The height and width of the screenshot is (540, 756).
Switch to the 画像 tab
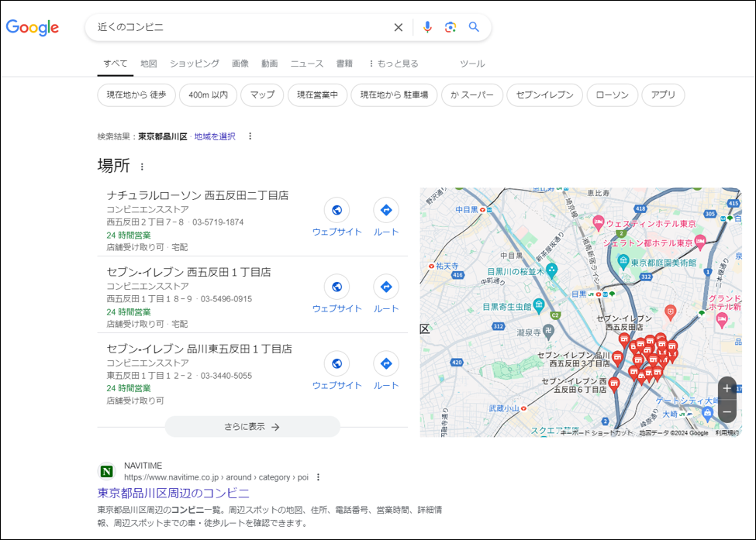click(240, 64)
